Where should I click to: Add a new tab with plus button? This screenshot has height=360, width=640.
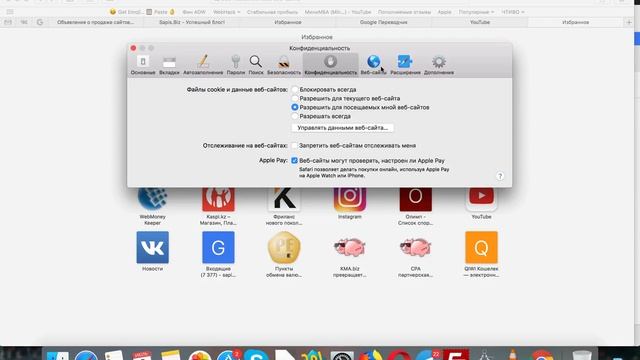point(629,22)
